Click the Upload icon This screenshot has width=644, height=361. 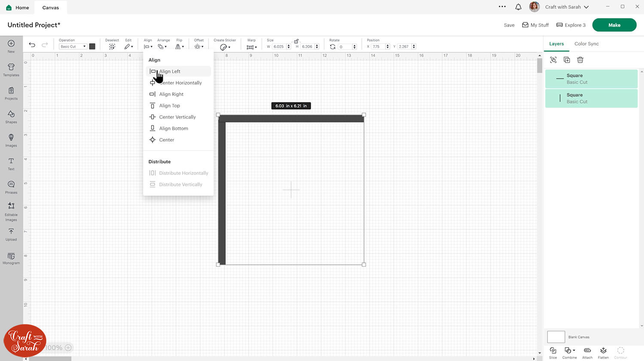coord(11,235)
